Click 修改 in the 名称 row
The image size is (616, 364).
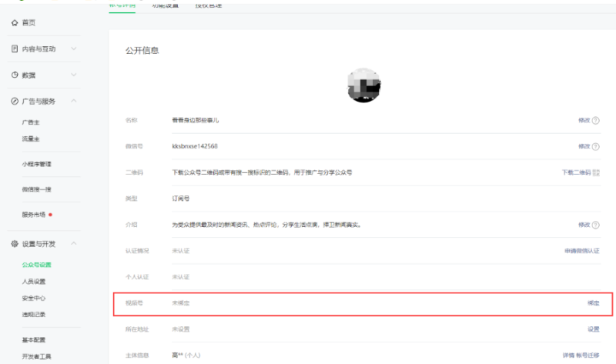point(584,121)
